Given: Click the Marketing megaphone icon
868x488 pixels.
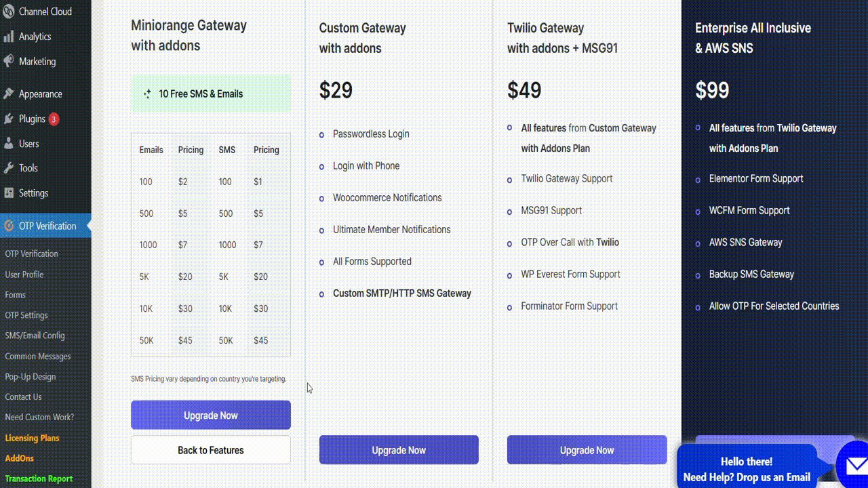Looking at the screenshot, I should coord(8,61).
